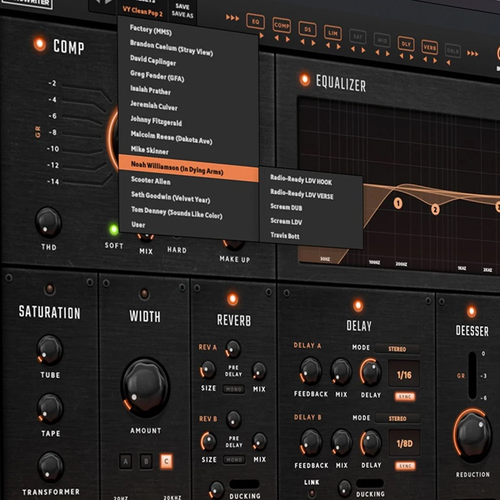This screenshot has width=500, height=500.
Task: Toggle MONO for REV B
Action: pyautogui.click(x=234, y=460)
